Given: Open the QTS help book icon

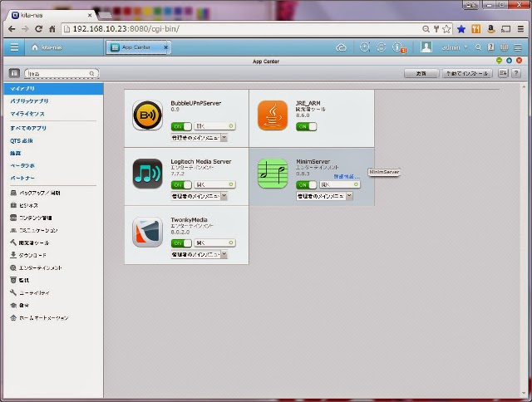Looking at the screenshot, I should pyautogui.click(x=490, y=47).
